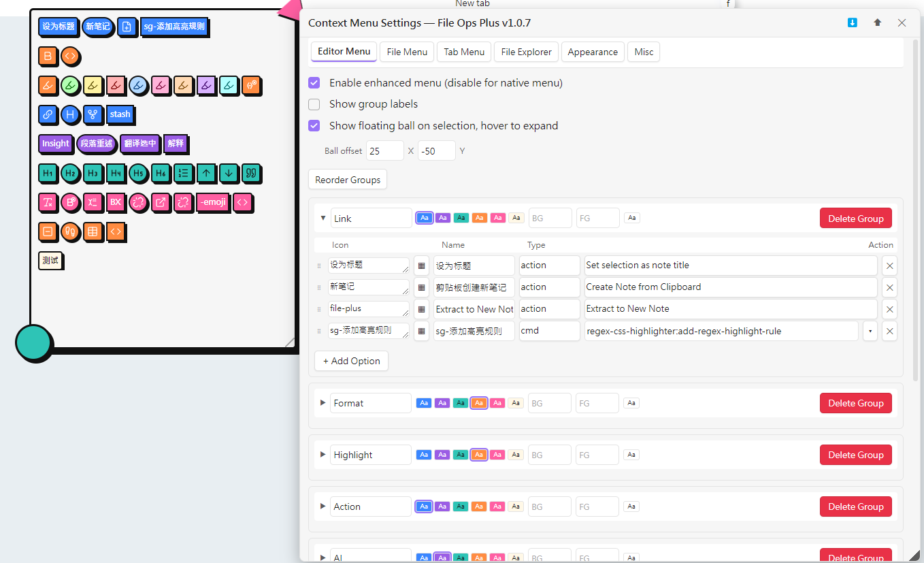Open Type field 'action' of 新笔记 row
Image resolution: width=924 pixels, height=563 pixels.
coord(549,287)
